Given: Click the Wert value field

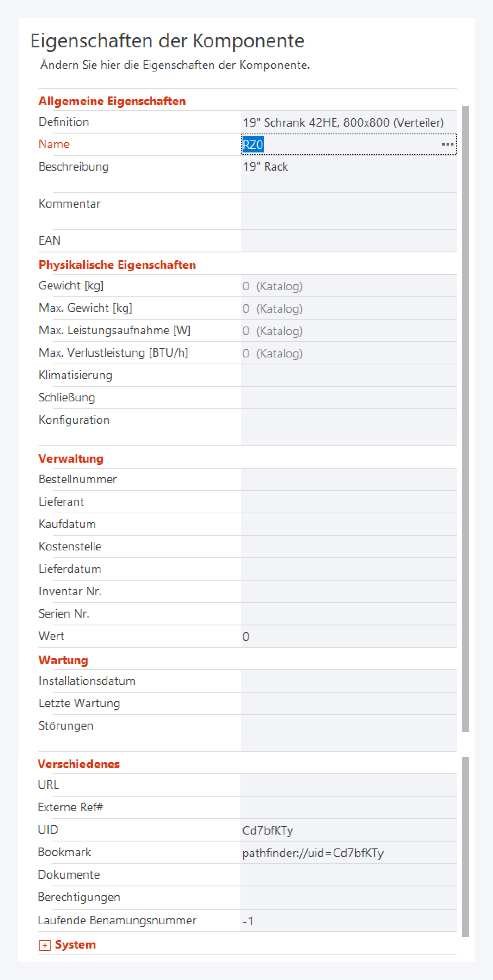Looking at the screenshot, I should coord(348,637).
